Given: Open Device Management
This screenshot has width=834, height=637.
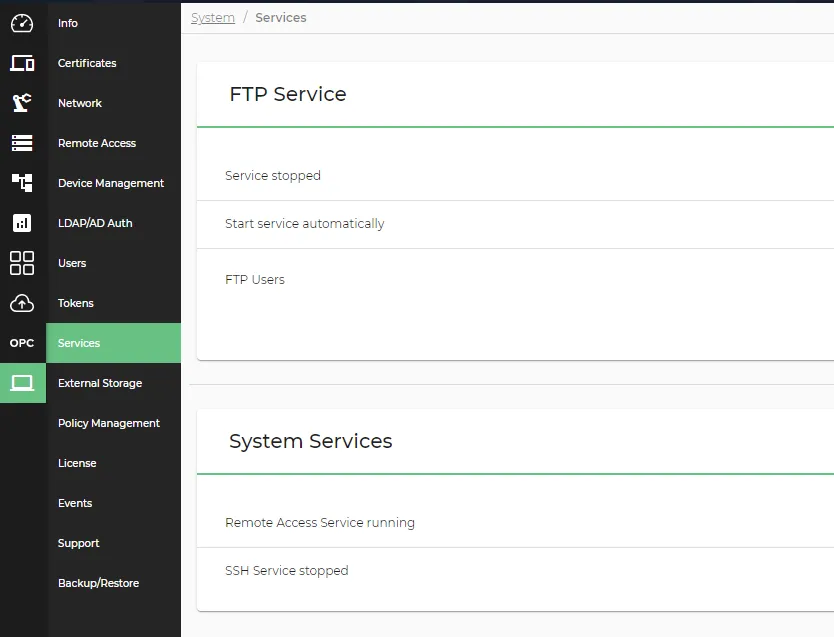Looking at the screenshot, I should (x=111, y=183).
